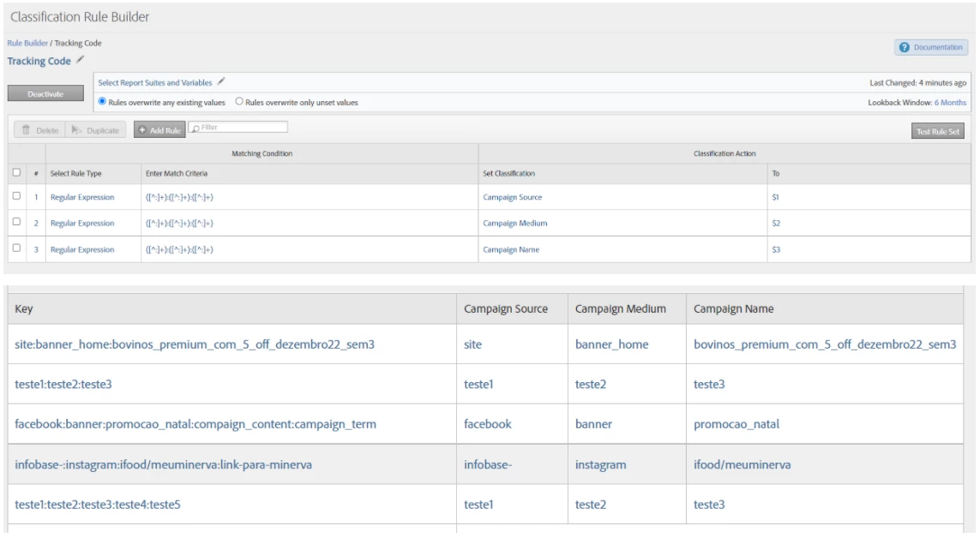Toggle the select-all checkbox in table header
The image size is (980, 538).
coord(17,172)
